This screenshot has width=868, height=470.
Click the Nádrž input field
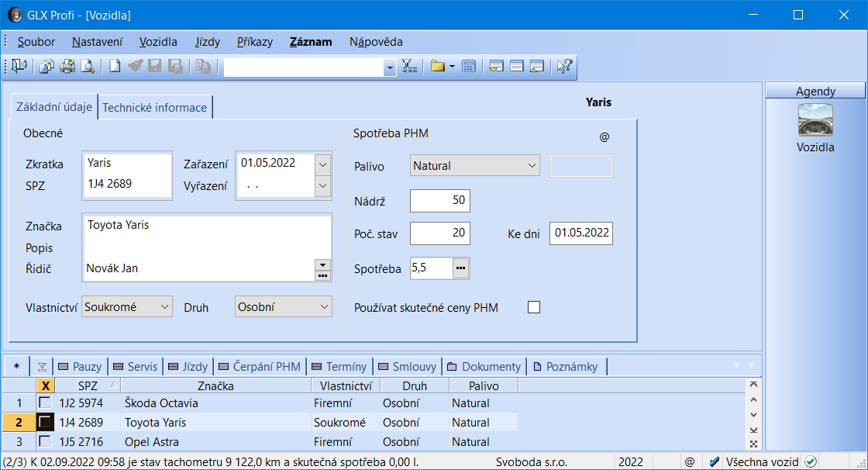[x=440, y=201]
